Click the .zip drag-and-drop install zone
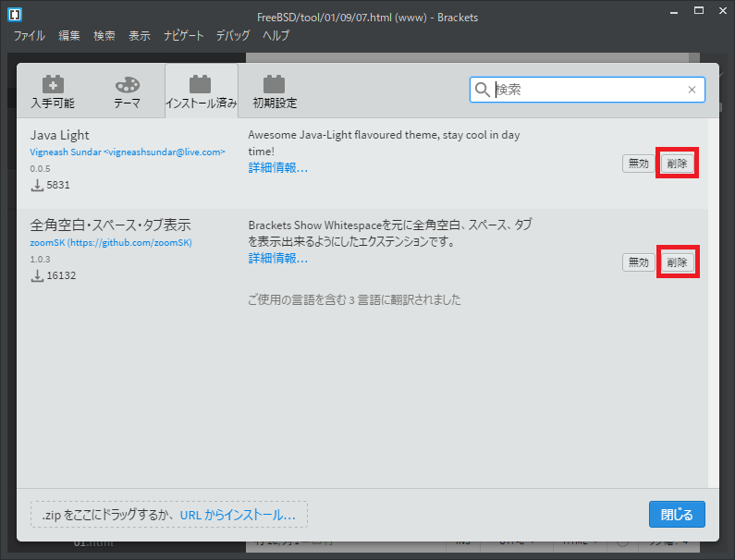 (x=169, y=515)
